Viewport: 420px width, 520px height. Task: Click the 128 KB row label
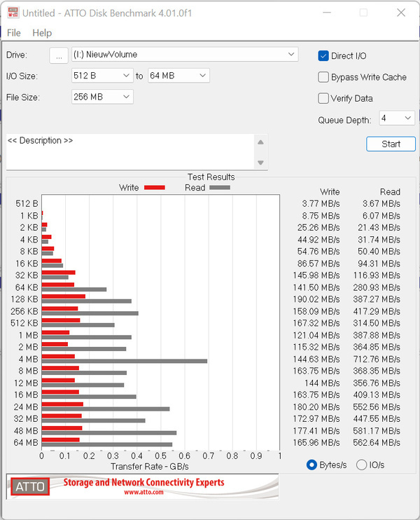pos(24,299)
